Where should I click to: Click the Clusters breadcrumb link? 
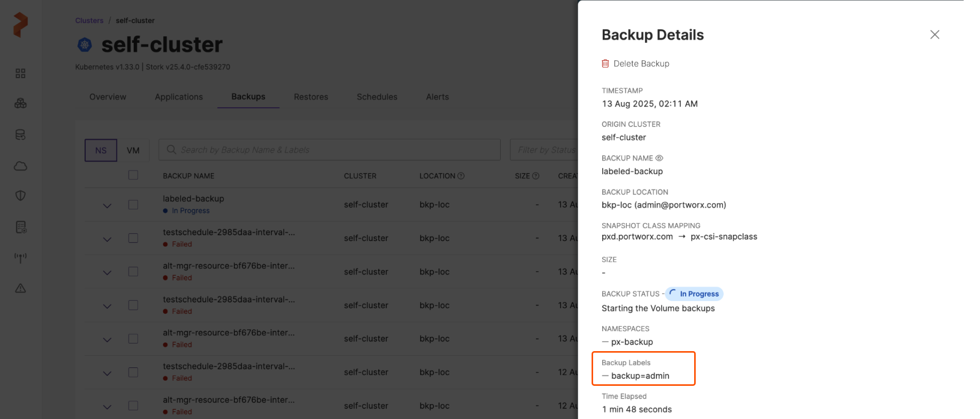(89, 20)
